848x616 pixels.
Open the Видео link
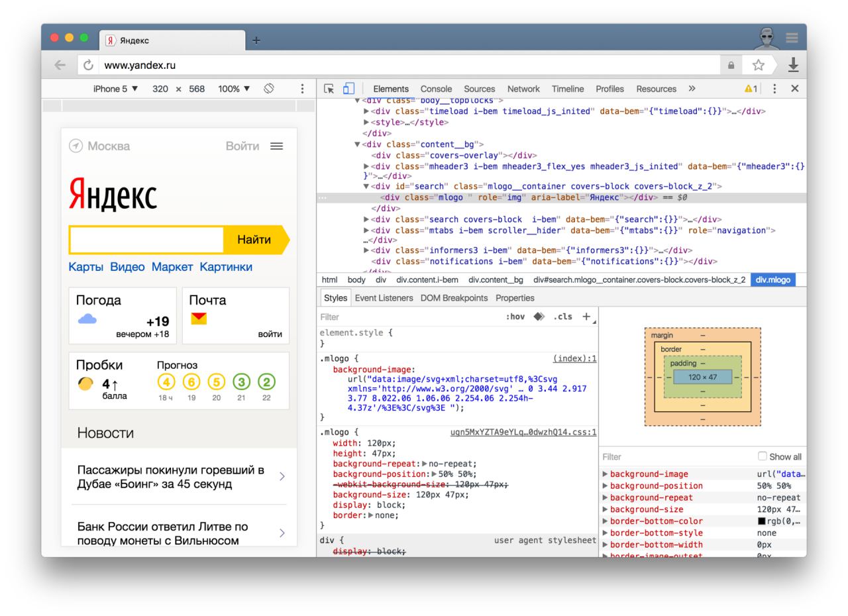point(127,267)
